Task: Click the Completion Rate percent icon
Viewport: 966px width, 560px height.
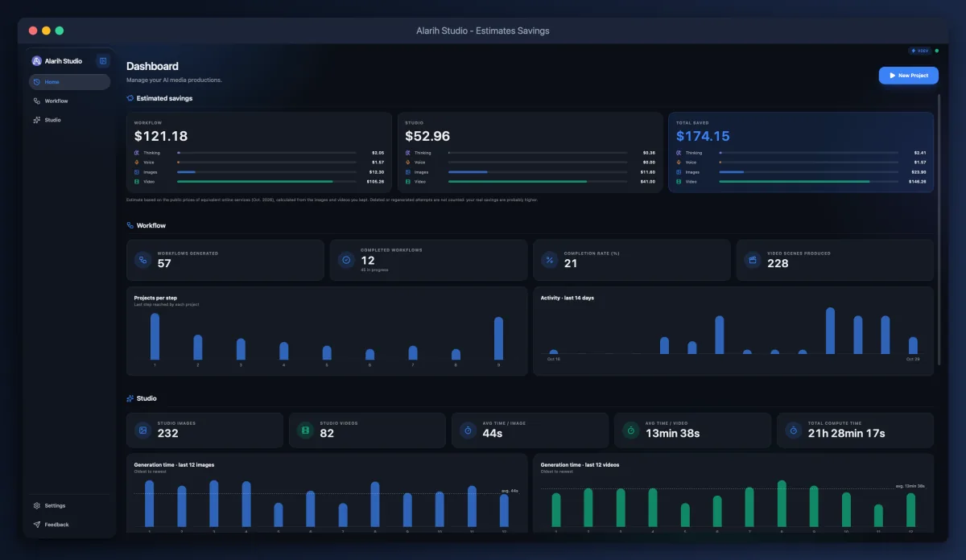Action: [549, 260]
